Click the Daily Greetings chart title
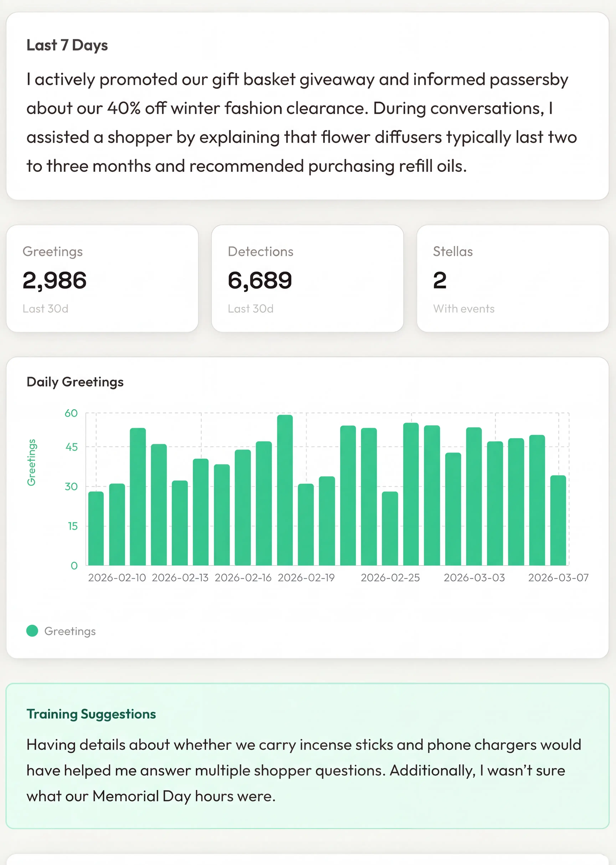 coord(75,382)
